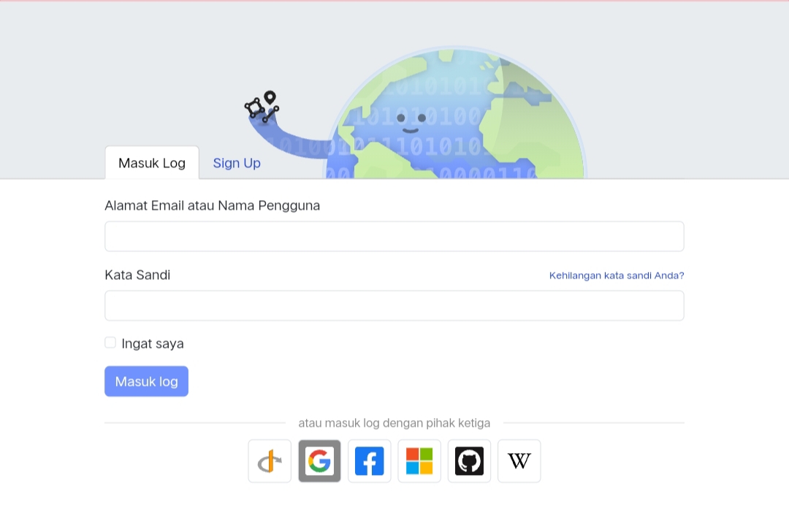The image size is (789, 532).
Task: Click the smiling globe mascot face
Action: (411, 122)
